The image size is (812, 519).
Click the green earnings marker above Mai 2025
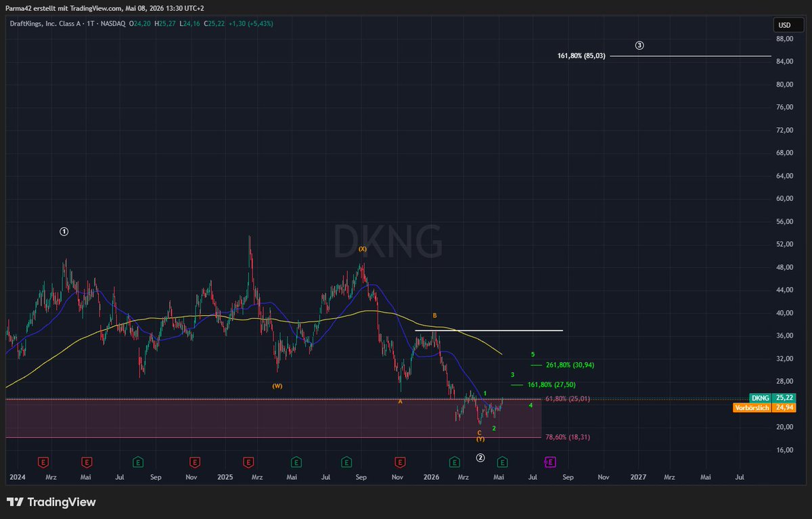[x=296, y=462]
